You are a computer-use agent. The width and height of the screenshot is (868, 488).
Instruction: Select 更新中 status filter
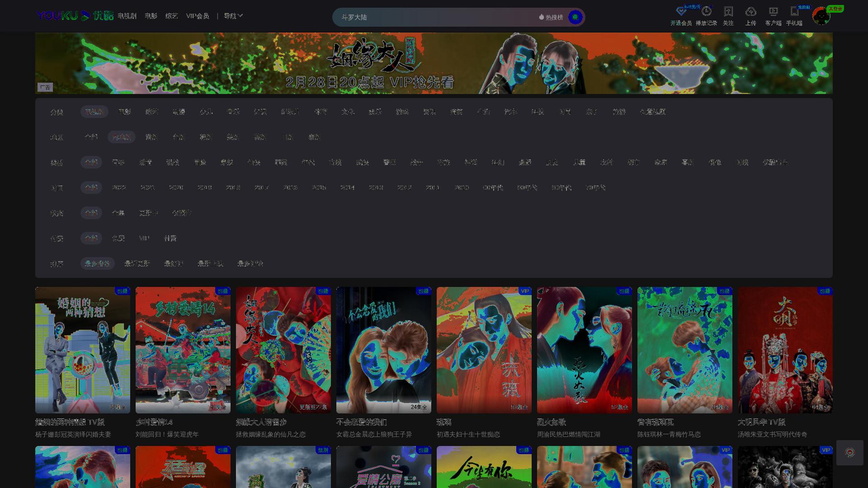(148, 213)
